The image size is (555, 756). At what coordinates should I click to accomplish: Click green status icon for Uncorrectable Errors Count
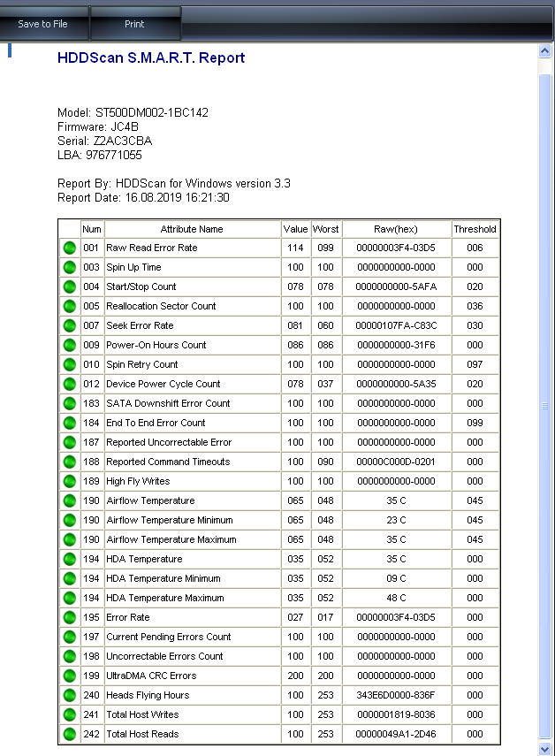pyautogui.click(x=69, y=656)
